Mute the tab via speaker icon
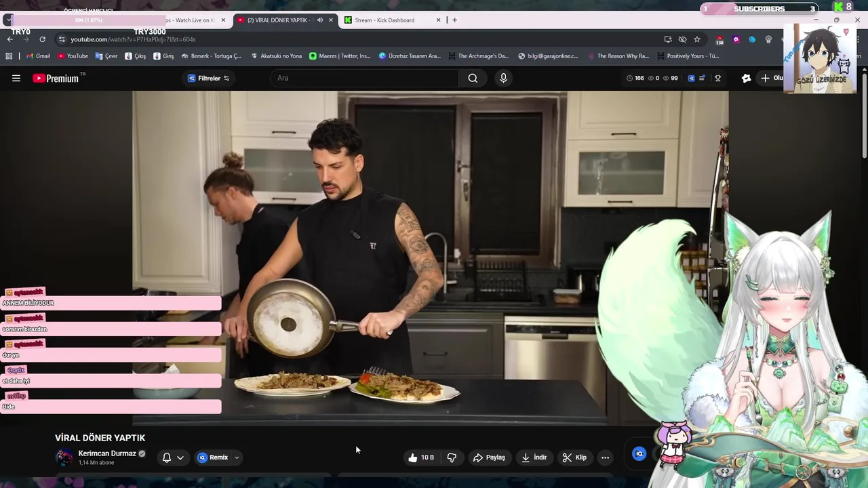Viewport: 868px width, 488px height. 319,20
